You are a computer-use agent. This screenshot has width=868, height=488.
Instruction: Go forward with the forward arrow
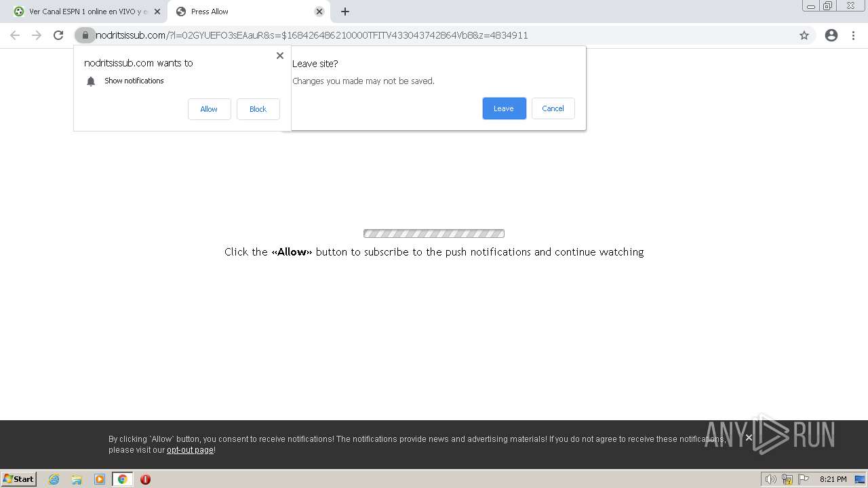[37, 35]
